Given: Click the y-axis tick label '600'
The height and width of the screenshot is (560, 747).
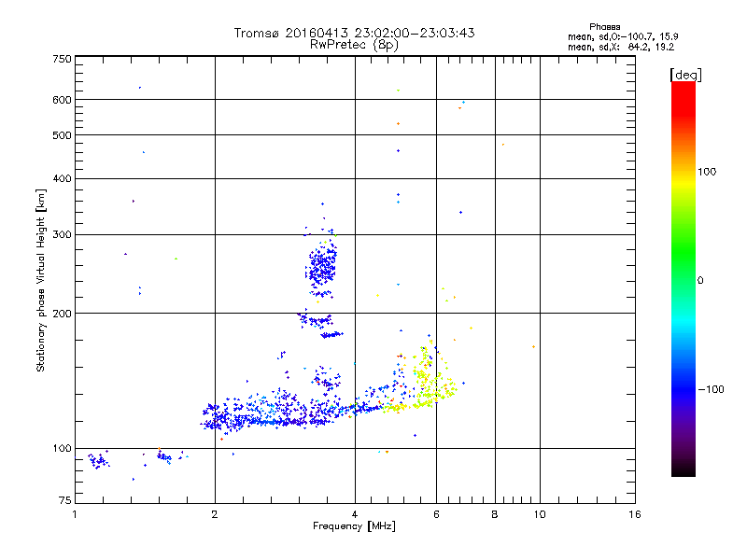Looking at the screenshot, I should (62, 100).
